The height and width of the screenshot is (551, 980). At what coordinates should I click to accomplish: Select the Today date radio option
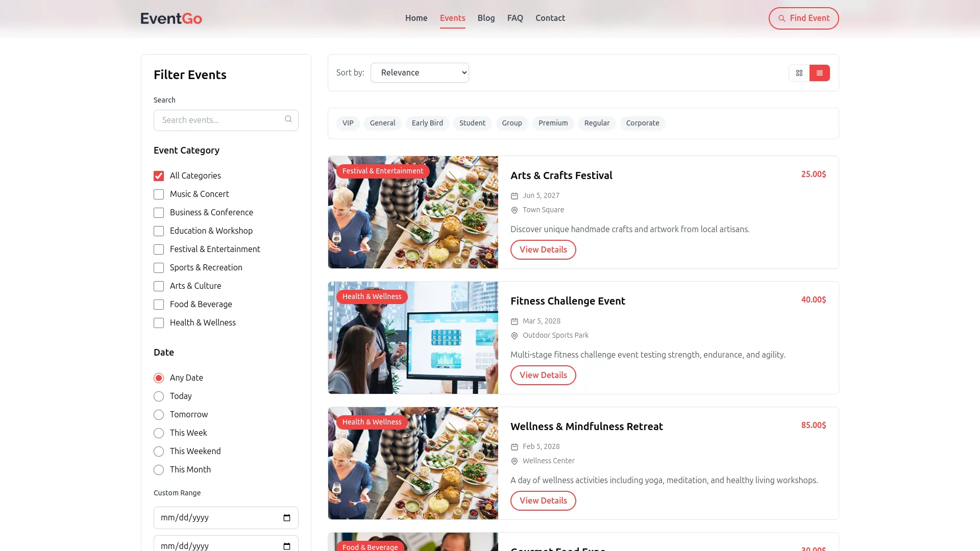(159, 396)
